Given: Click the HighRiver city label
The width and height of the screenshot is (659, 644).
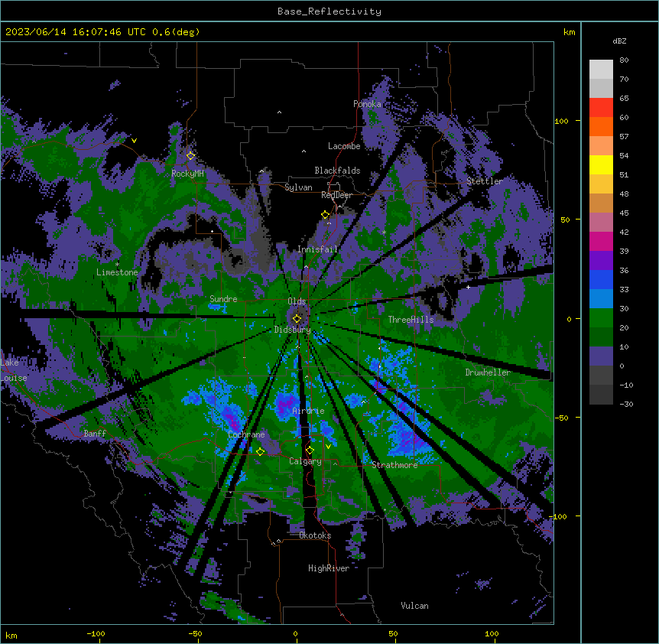Looking at the screenshot, I should coord(329,568).
